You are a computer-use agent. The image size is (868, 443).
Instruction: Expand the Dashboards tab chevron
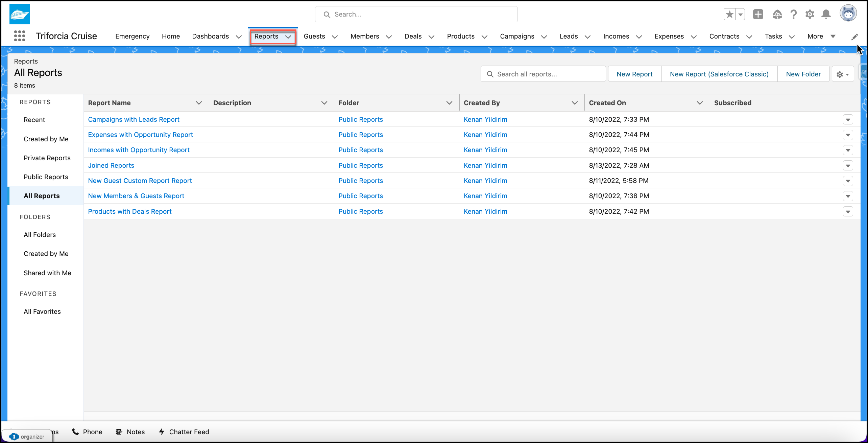click(239, 37)
